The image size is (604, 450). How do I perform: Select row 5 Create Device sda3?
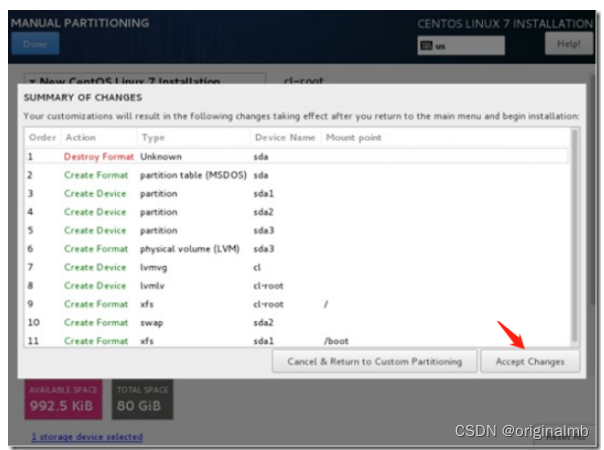pyautogui.click(x=297, y=231)
